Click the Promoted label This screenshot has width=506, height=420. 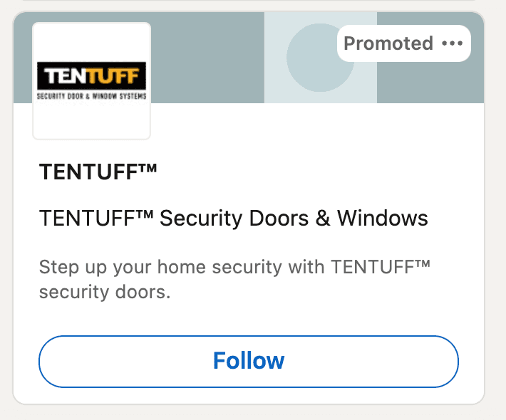point(388,43)
